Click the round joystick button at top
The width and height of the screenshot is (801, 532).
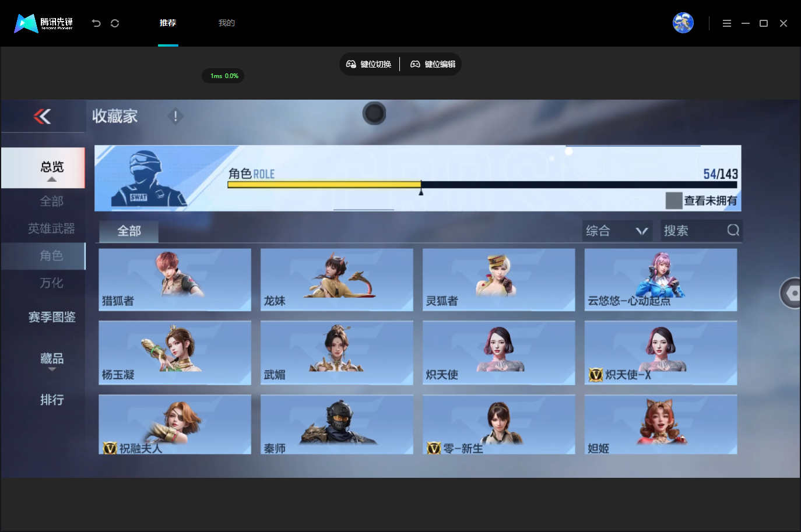tap(374, 113)
